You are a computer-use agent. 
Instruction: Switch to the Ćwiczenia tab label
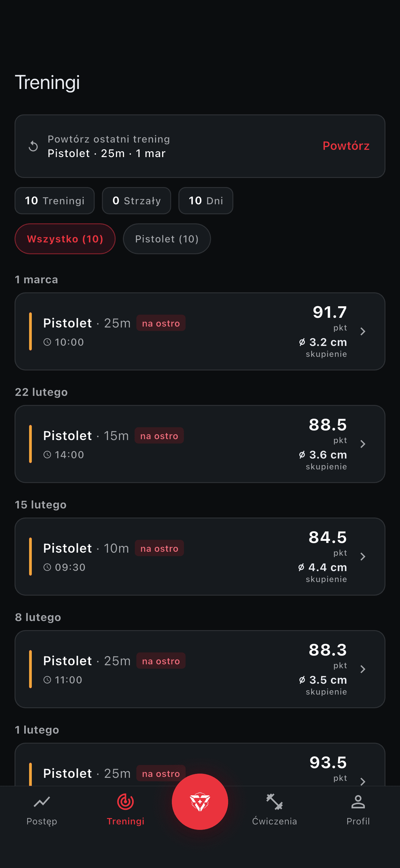[275, 821]
